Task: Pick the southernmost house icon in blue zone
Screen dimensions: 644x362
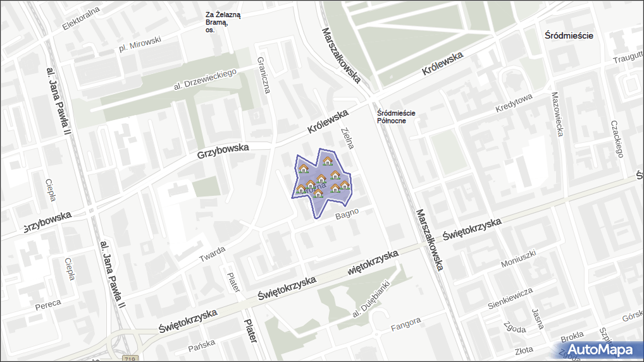Action: (318, 193)
